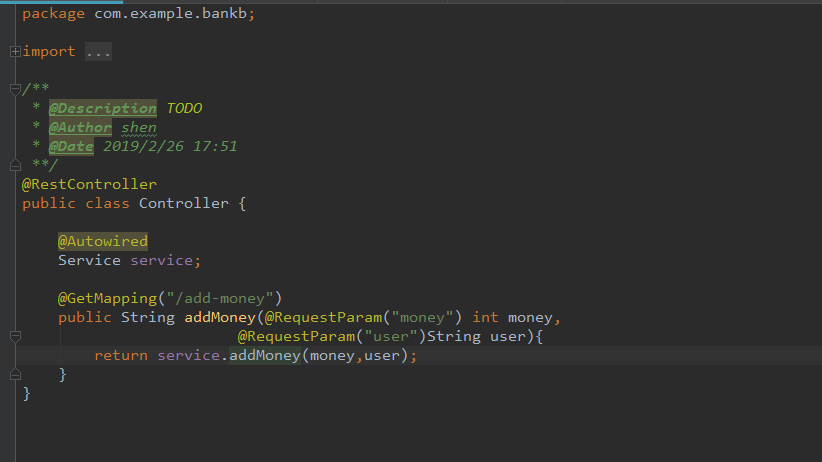This screenshot has width=822, height=462.
Task: Click the money argument in the addMoney call
Action: [332, 356]
